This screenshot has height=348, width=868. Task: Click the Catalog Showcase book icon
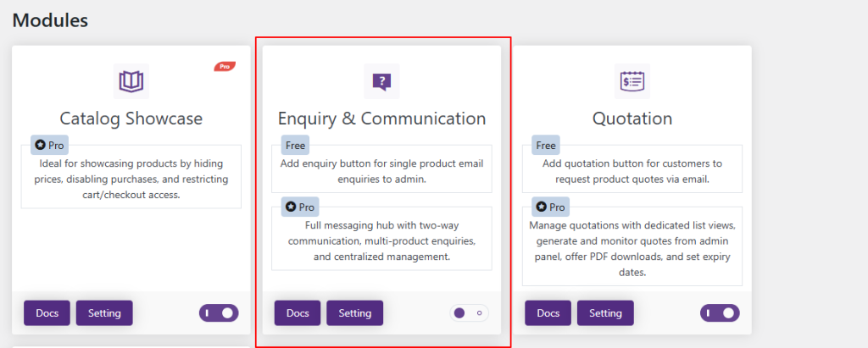pos(131,81)
